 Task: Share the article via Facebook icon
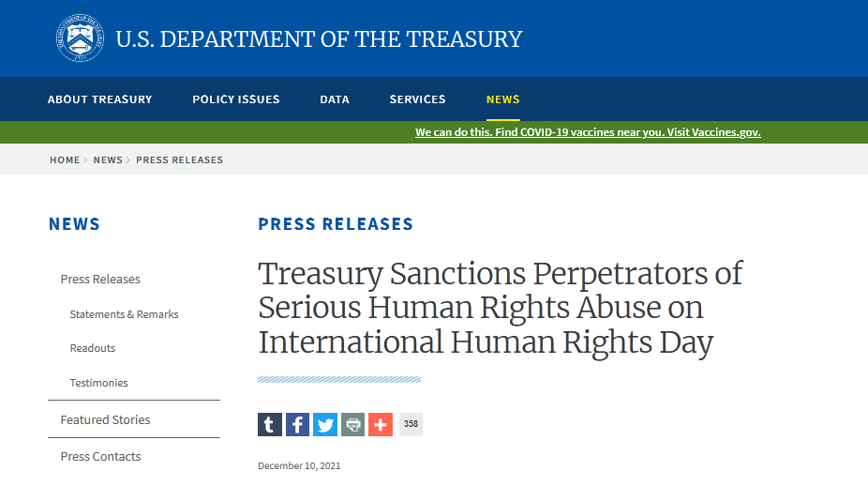297,424
